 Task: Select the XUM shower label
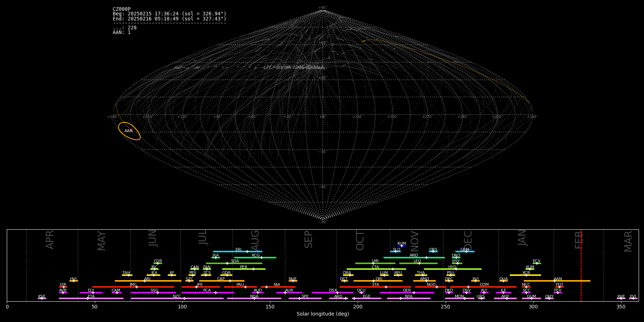(530, 267)
